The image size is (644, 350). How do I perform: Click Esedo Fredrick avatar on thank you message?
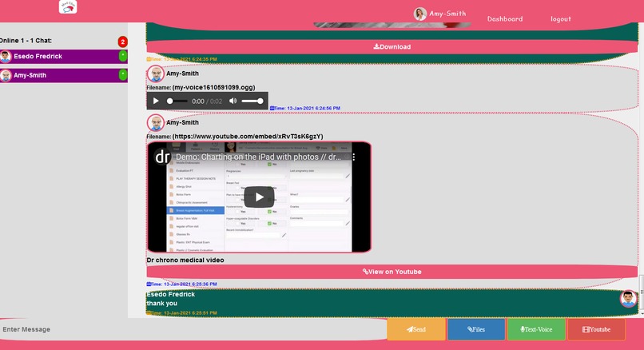click(628, 299)
